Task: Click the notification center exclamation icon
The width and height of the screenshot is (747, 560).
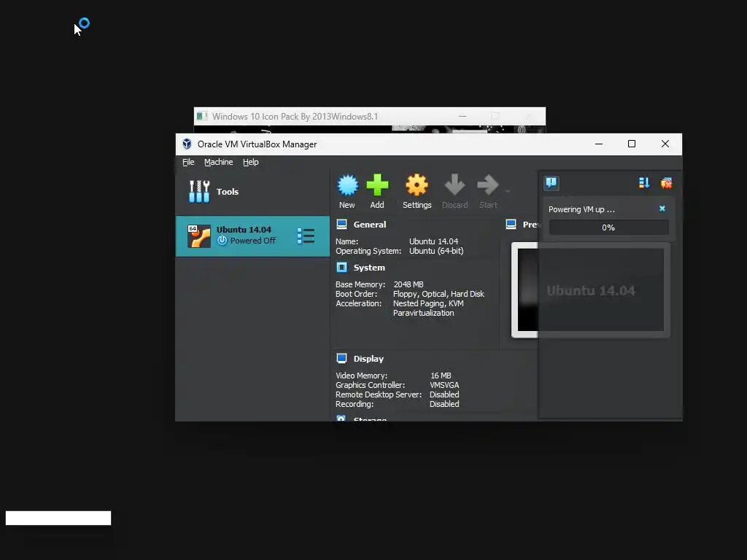Action: 551,183
